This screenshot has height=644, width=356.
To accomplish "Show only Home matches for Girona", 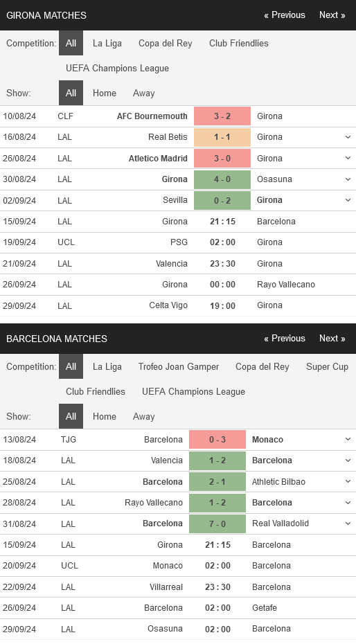I will 105,93.
